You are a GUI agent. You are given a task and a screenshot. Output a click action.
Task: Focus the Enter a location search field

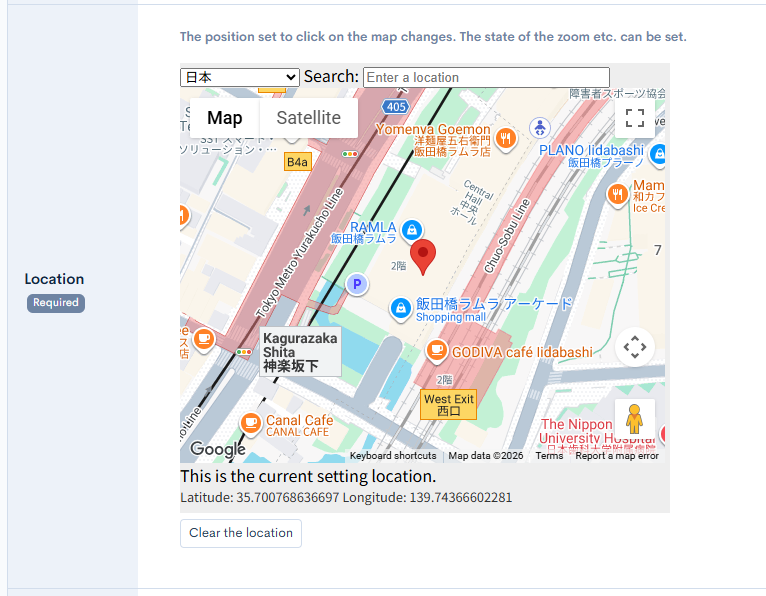coord(486,77)
